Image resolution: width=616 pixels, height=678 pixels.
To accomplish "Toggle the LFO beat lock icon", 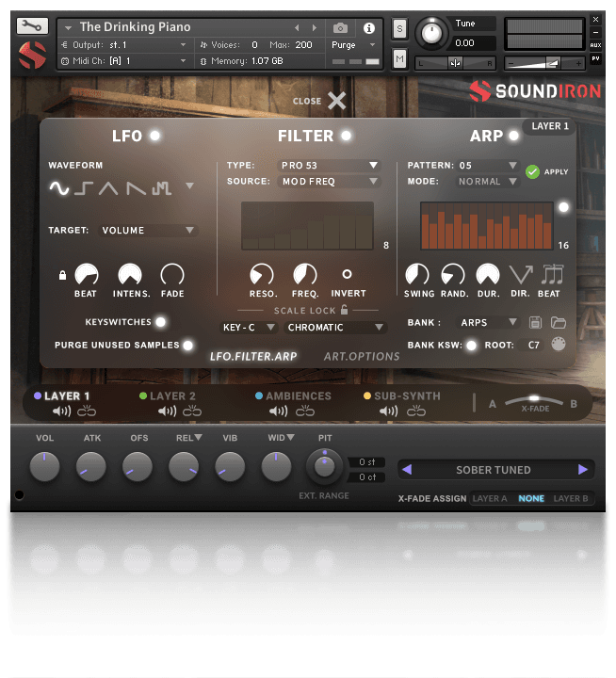I will (x=63, y=275).
